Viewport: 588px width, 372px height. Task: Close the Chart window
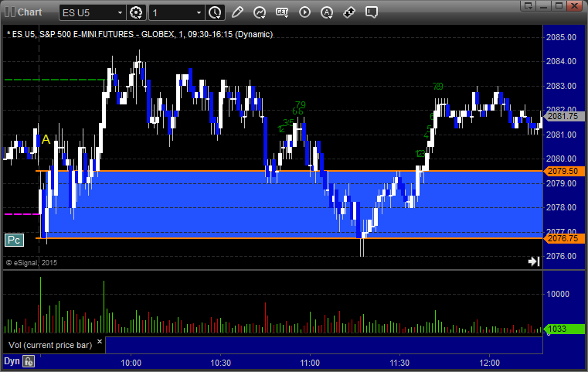point(575,5)
